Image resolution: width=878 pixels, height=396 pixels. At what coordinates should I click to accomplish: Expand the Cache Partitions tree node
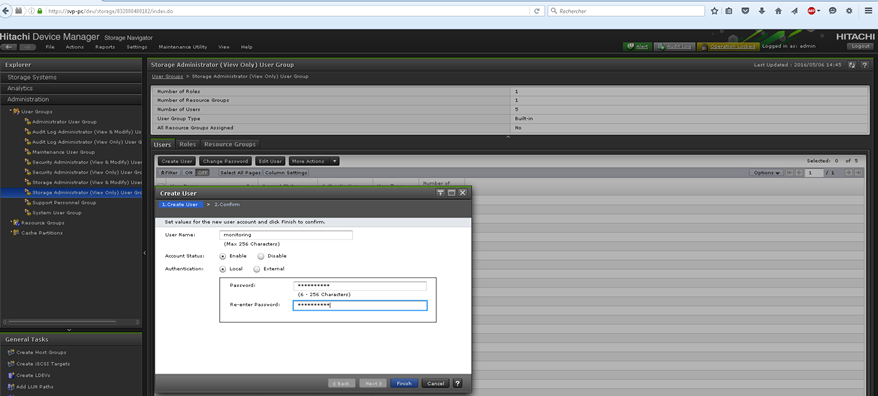[10, 232]
